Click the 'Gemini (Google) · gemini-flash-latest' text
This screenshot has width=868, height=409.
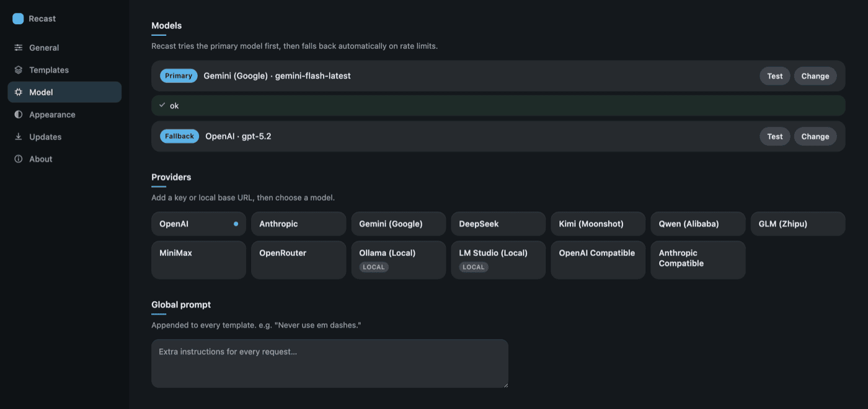coord(277,76)
